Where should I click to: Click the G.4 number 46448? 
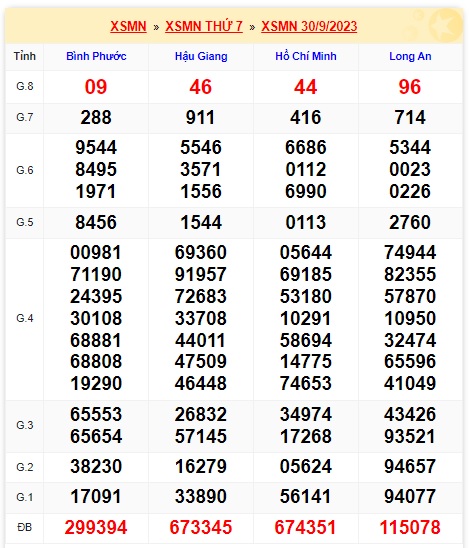[x=201, y=383]
